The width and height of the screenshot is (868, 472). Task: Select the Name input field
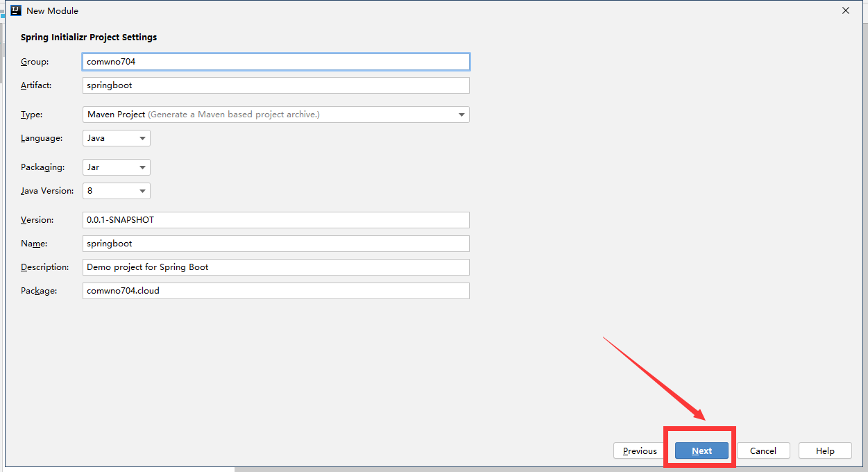pyautogui.click(x=275, y=244)
